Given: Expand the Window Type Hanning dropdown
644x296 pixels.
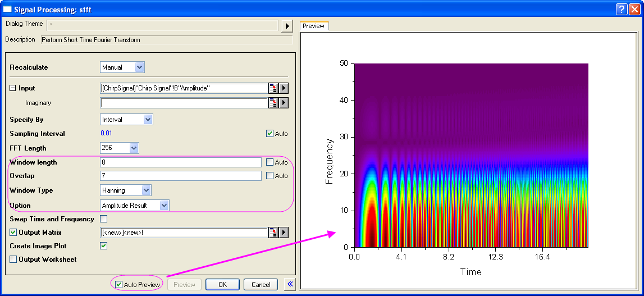Looking at the screenshot, I should point(126,190).
